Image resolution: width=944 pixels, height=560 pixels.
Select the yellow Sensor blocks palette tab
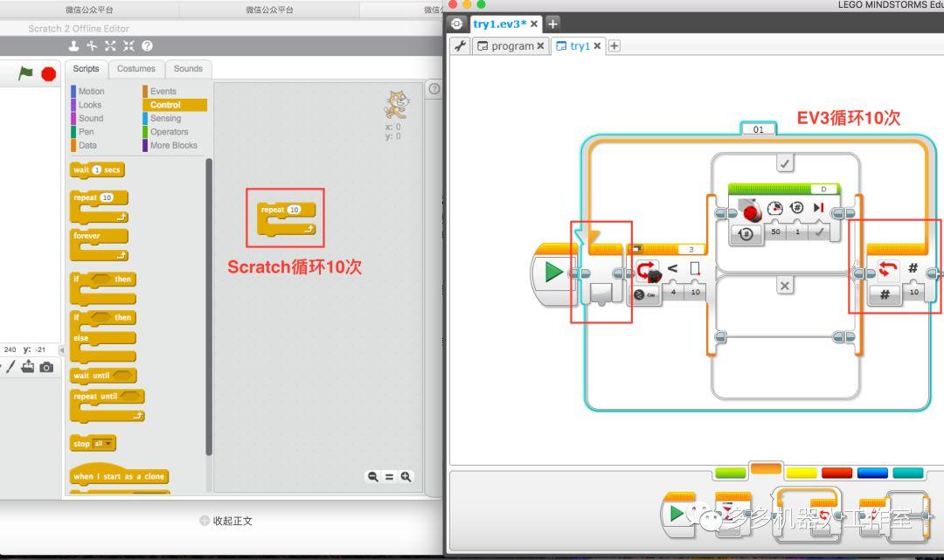pos(802,473)
